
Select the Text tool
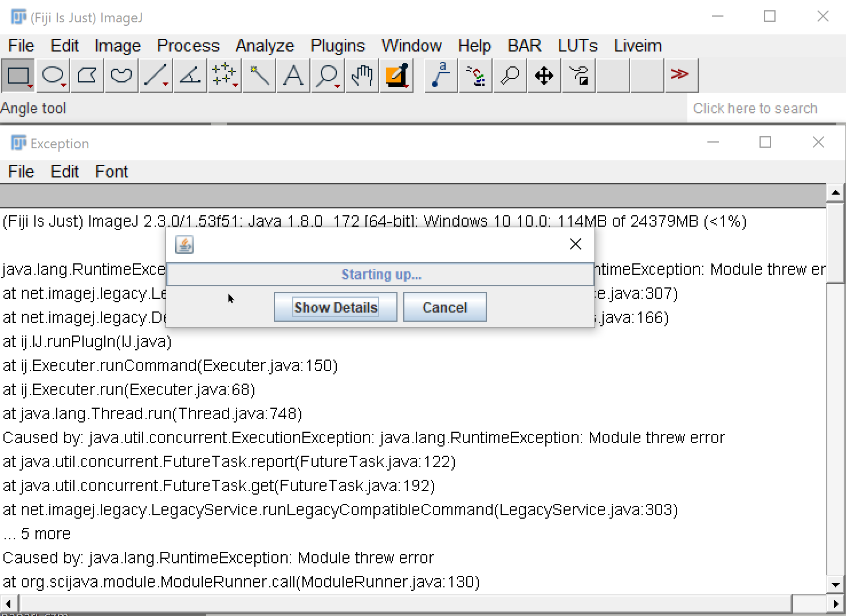click(x=293, y=75)
